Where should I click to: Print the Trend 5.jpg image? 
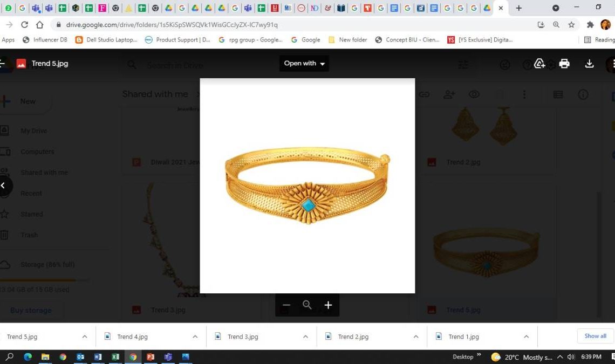coord(564,64)
